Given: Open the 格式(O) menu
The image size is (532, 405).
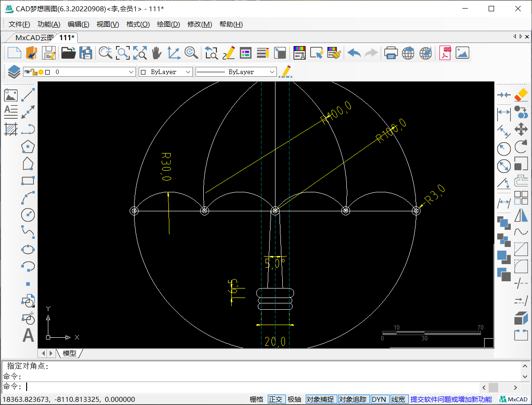Looking at the screenshot, I should (138, 24).
